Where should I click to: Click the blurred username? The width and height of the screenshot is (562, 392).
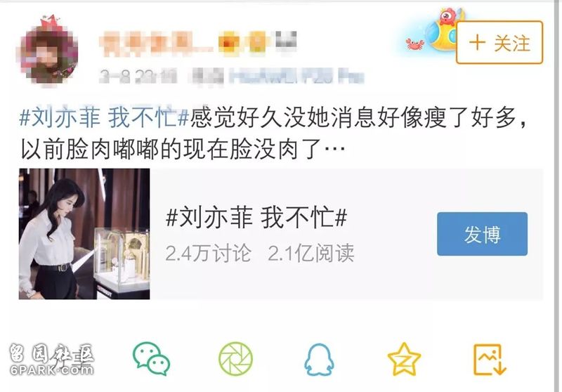point(198,44)
